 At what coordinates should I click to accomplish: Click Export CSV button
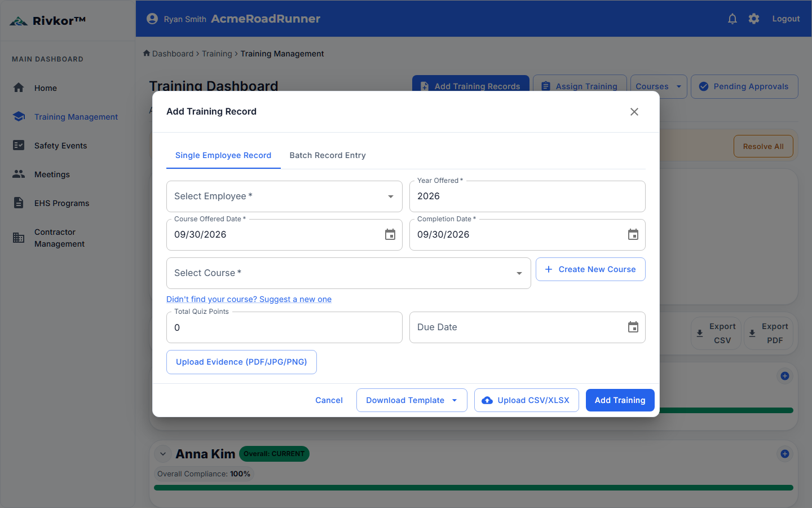(x=716, y=333)
